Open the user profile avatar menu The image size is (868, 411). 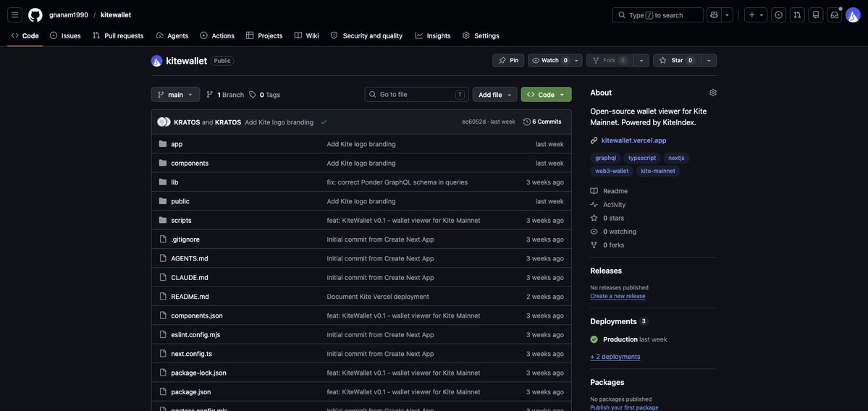(x=853, y=15)
